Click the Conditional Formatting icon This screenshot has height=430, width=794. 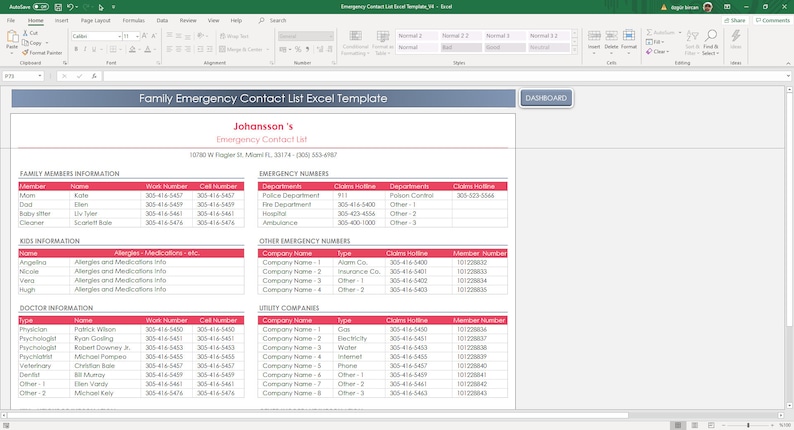(355, 36)
